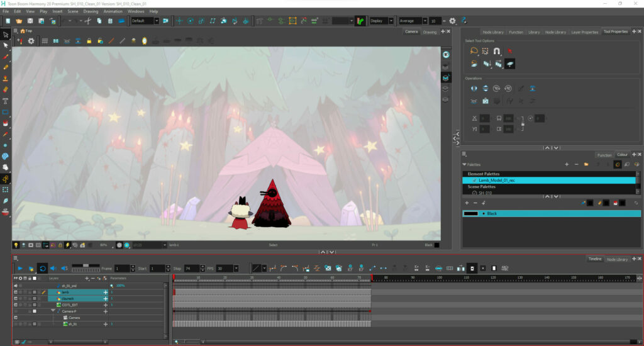Click the Show Grid icon
This screenshot has width=644, height=346.
click(x=45, y=41)
